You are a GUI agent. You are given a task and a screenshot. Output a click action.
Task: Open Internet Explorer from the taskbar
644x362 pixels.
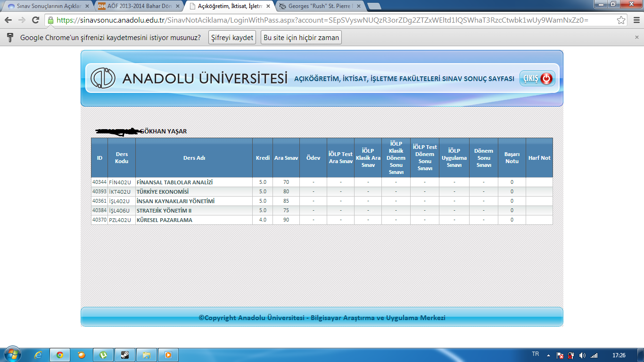tap(38, 355)
